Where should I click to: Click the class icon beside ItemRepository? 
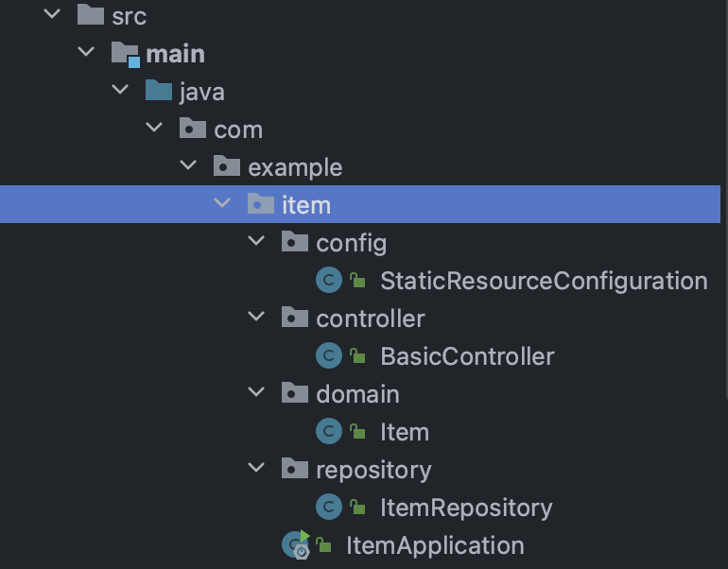[329, 507]
